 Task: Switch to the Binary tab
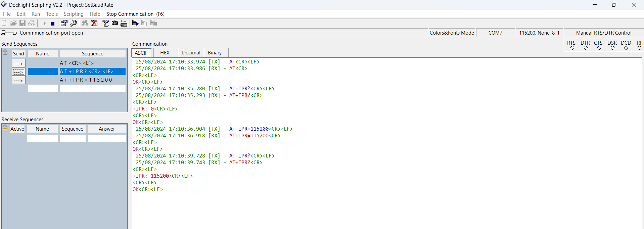215,53
